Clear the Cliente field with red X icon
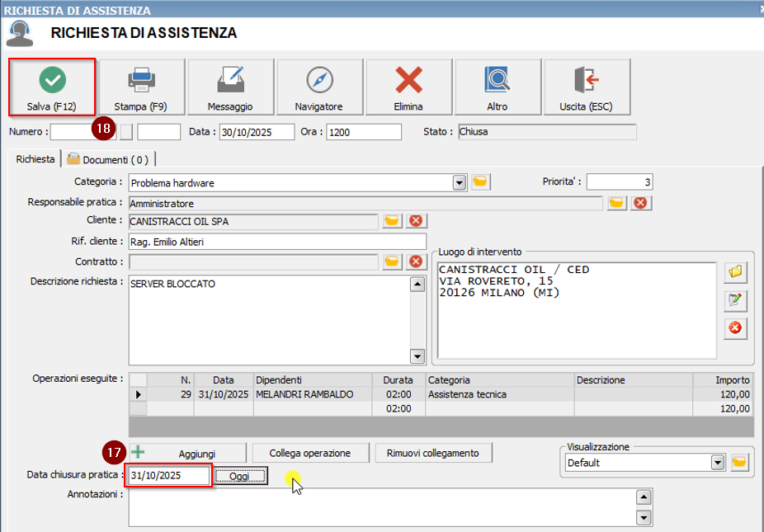 tap(416, 220)
